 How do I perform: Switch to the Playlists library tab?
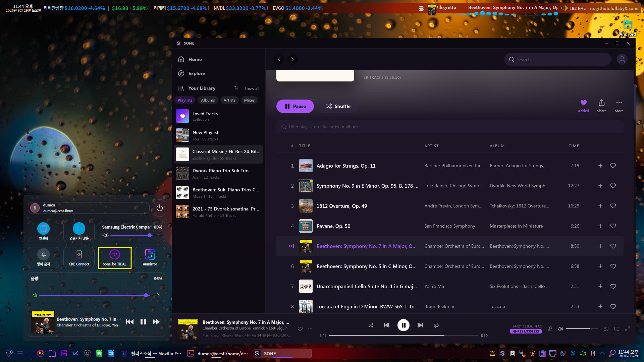[185, 100]
